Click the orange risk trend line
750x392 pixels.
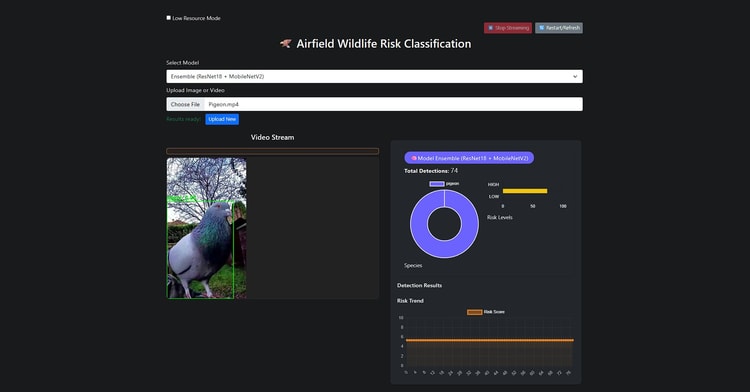pyautogui.click(x=490, y=340)
